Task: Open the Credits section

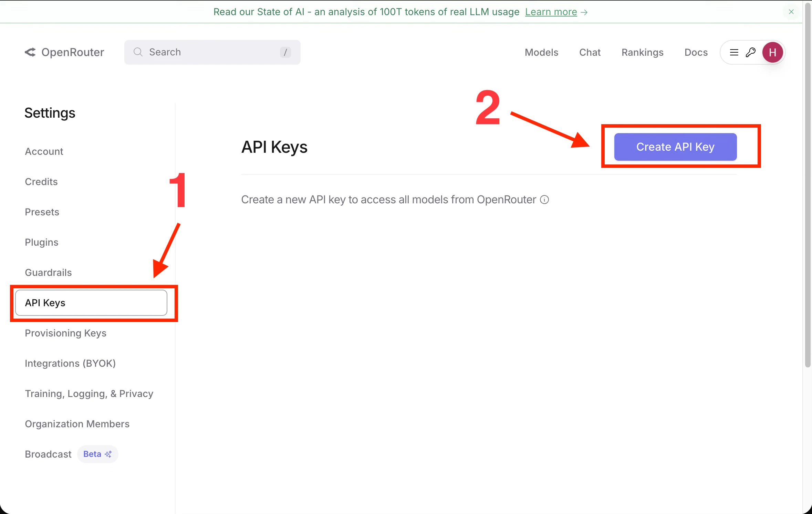Action: [x=41, y=182]
